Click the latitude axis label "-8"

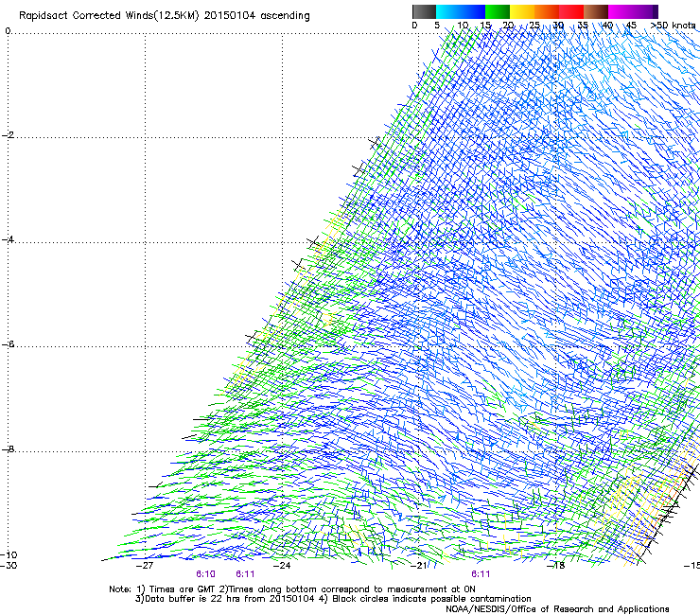tap(8, 448)
